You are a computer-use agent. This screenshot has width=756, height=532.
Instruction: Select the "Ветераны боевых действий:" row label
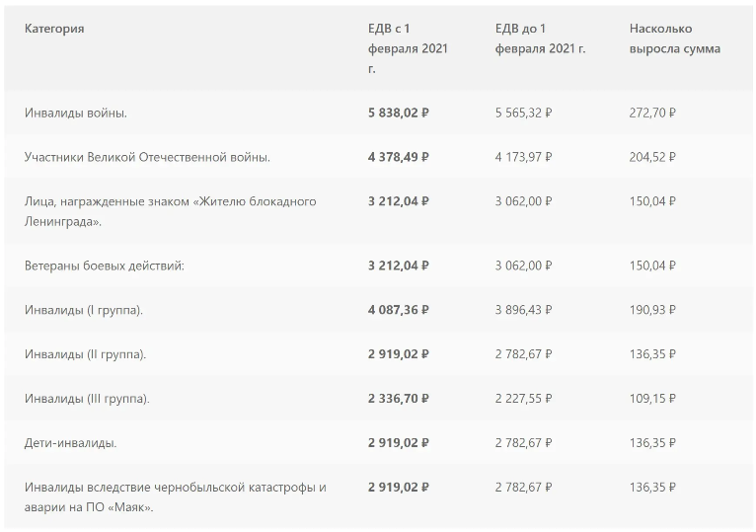pos(105,266)
